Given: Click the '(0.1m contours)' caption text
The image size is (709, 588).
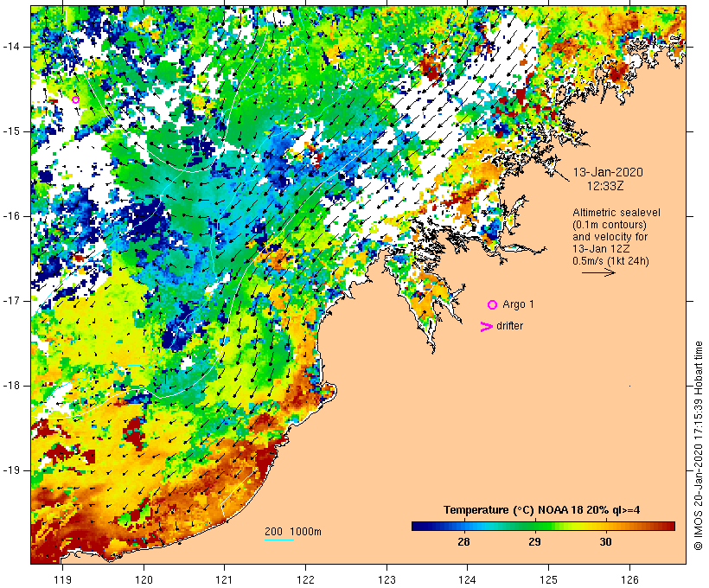Looking at the screenshot, I should (609, 225).
